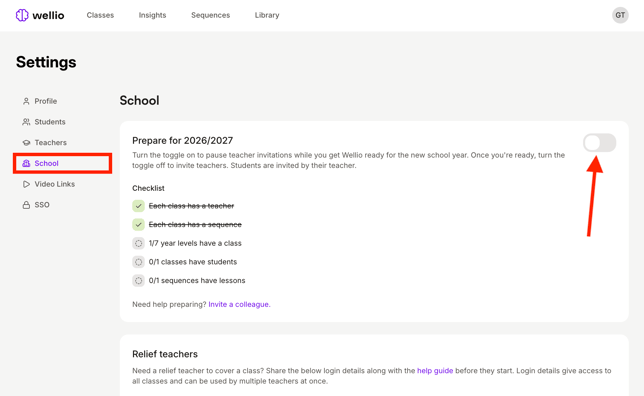This screenshot has width=644, height=396.
Task: Click the '1/7 year levels have a class' indicator
Action: point(138,243)
